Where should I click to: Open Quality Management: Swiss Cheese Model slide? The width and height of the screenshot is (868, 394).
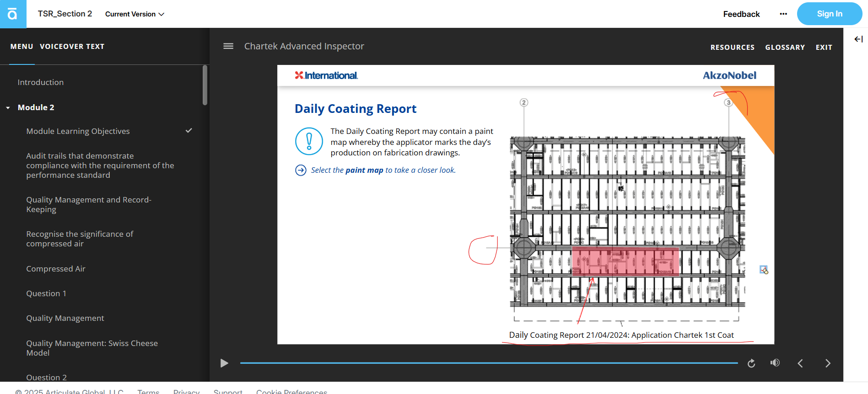(92, 348)
